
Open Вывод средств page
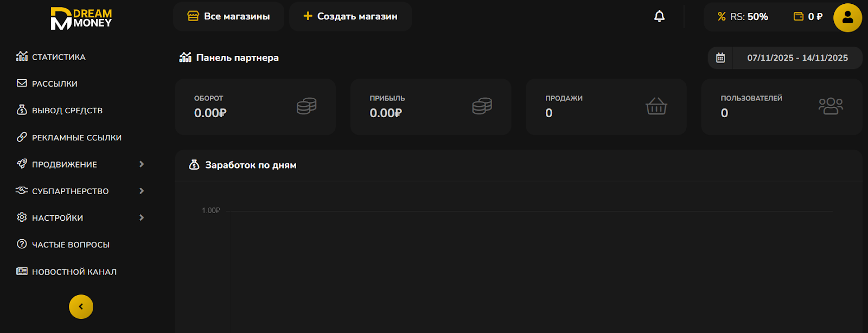[x=67, y=111]
